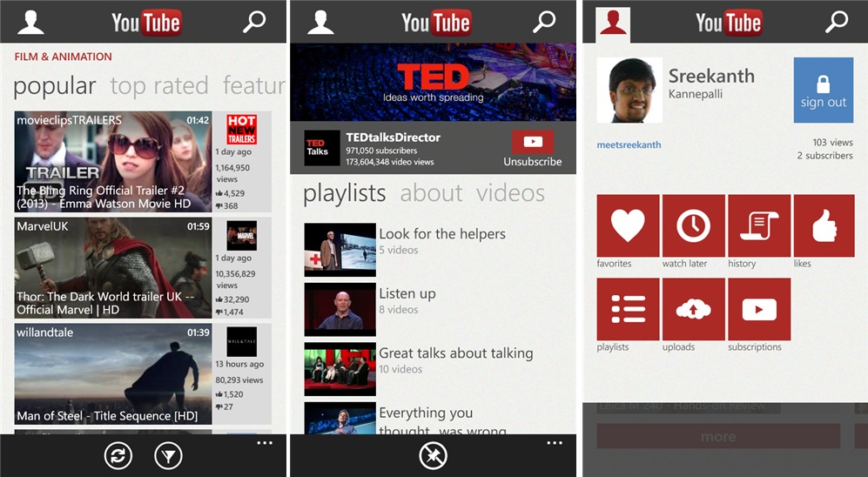Open the subscriptions play-button tile
868x477 pixels.
pyautogui.click(x=758, y=309)
